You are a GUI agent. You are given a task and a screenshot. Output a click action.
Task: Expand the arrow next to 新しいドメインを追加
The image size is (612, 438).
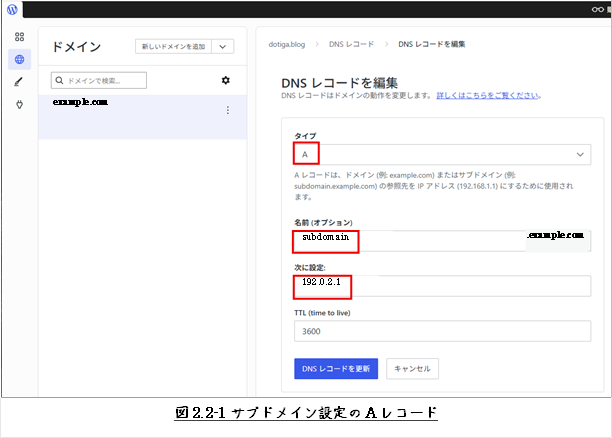coord(223,46)
